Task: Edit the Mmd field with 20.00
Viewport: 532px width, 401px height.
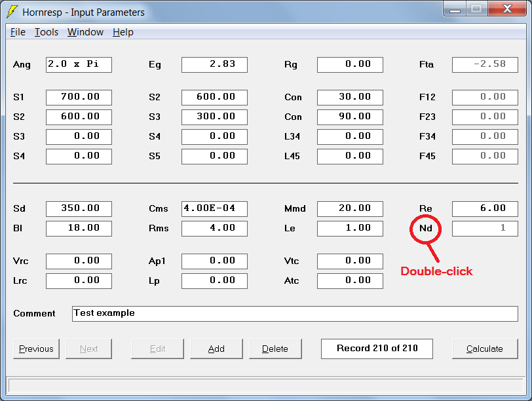Action: pos(350,209)
